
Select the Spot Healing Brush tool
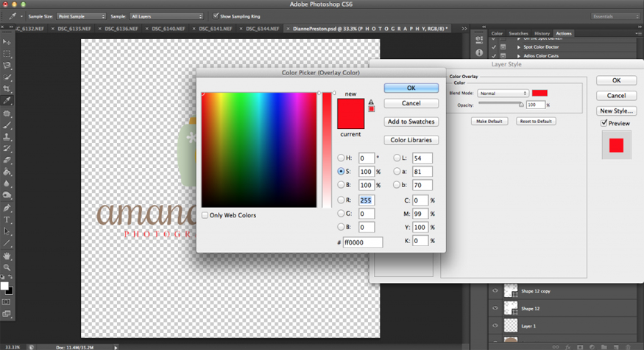click(x=7, y=113)
